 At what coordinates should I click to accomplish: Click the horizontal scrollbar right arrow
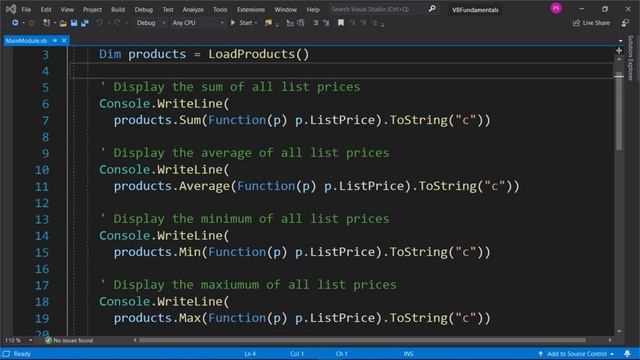610,340
